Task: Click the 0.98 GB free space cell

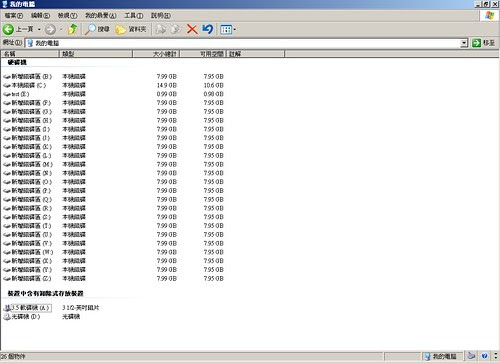Action: coord(214,94)
